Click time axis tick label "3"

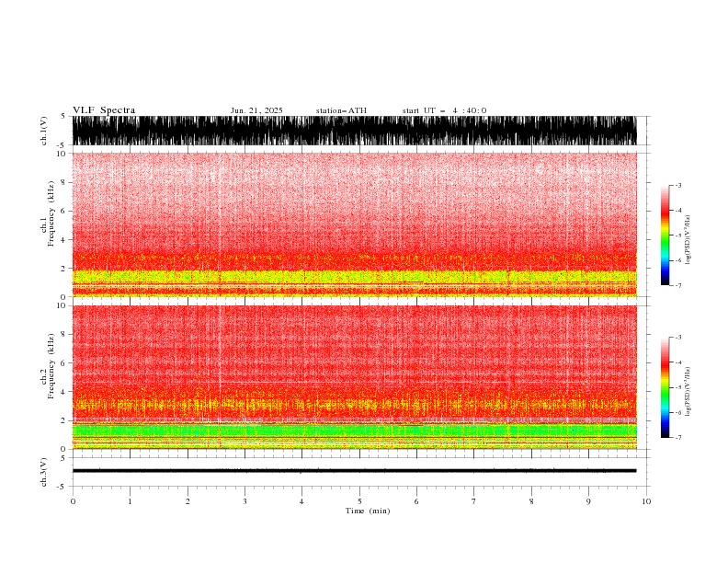click(x=245, y=501)
